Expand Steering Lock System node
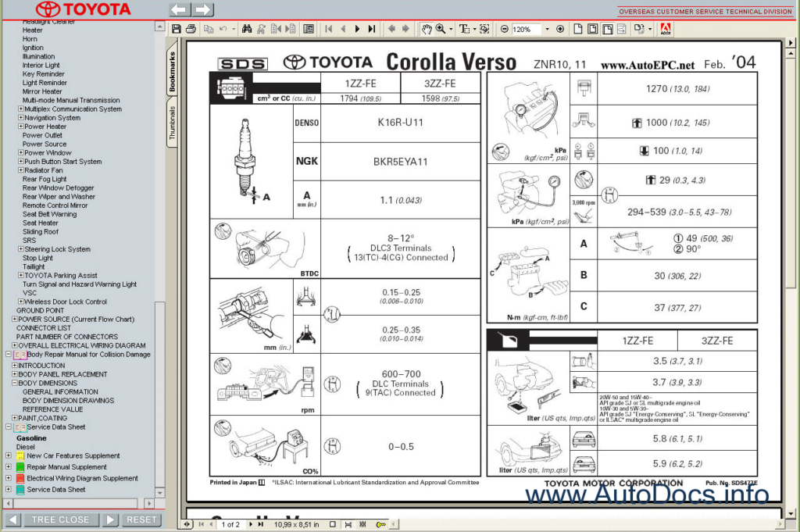 [21, 249]
